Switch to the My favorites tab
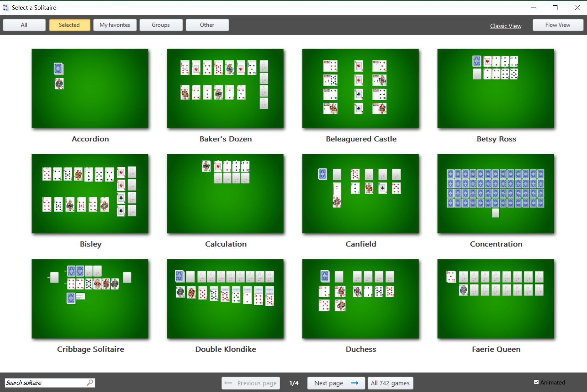This screenshot has width=587, height=392. (115, 25)
